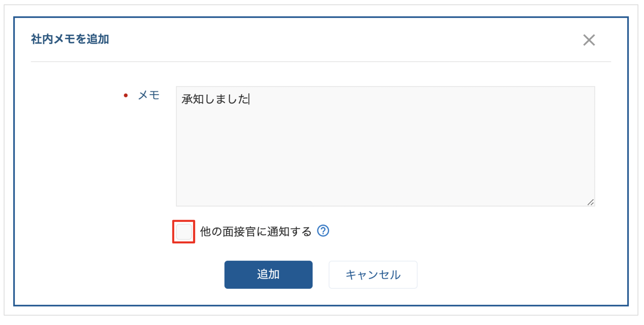This screenshot has height=325, width=644.
Task: Click the 他の面接官に通知する label text
Action: [x=256, y=231]
